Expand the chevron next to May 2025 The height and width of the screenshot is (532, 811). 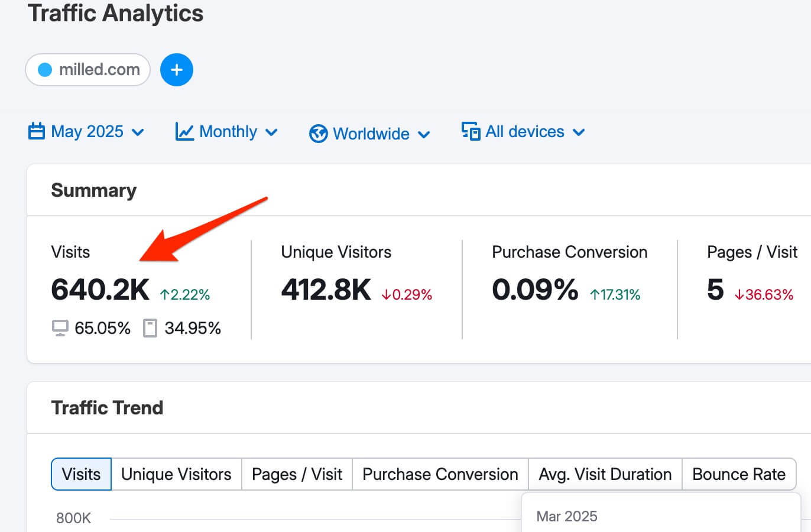pyautogui.click(x=138, y=132)
